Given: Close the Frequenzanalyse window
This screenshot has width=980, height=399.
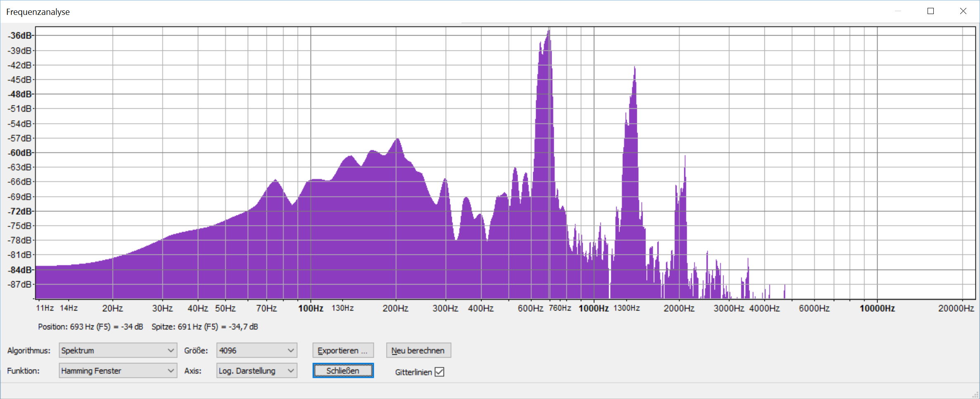Looking at the screenshot, I should tap(963, 11).
